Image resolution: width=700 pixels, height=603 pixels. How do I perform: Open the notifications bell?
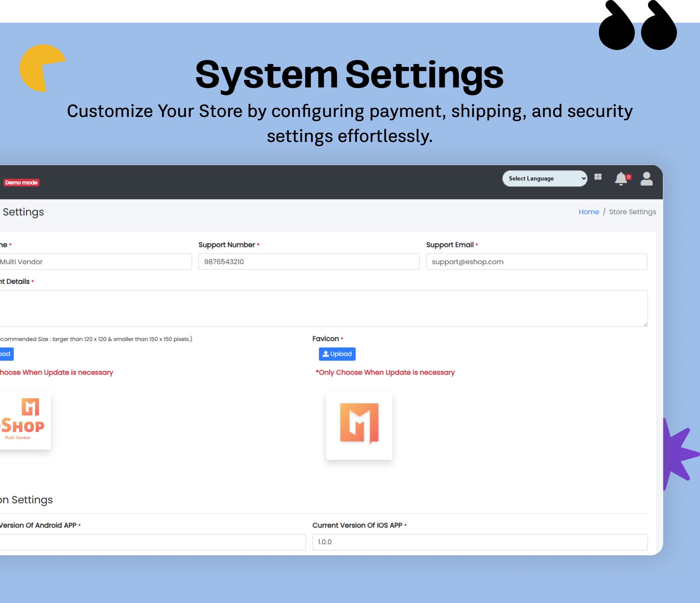(621, 179)
